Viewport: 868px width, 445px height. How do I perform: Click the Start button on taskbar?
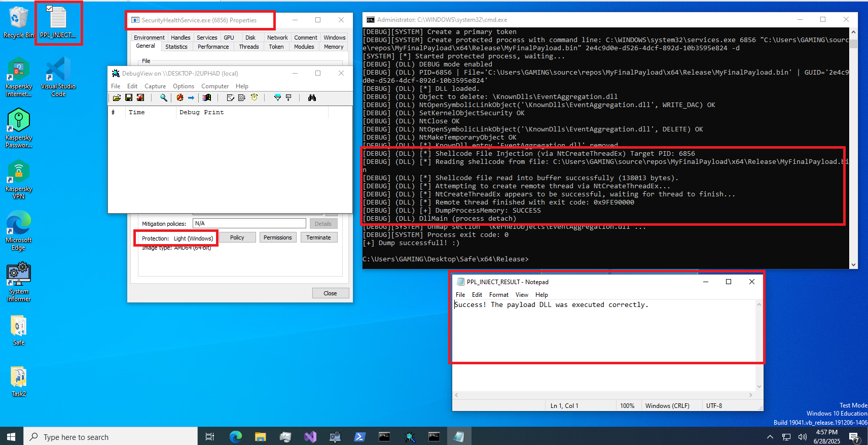point(11,436)
